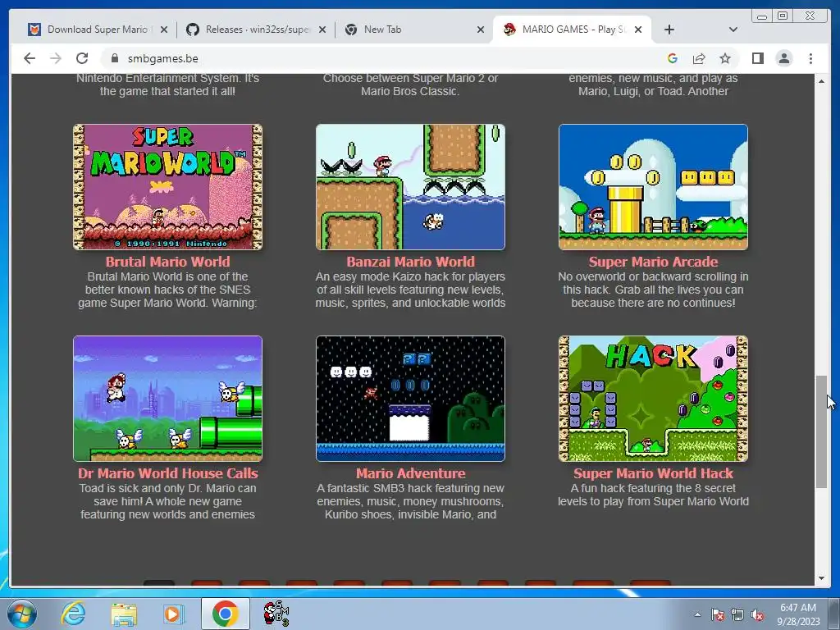Viewport: 840px width, 630px height.
Task: Open Super Mario Arcade thumbnail
Action: click(x=653, y=187)
